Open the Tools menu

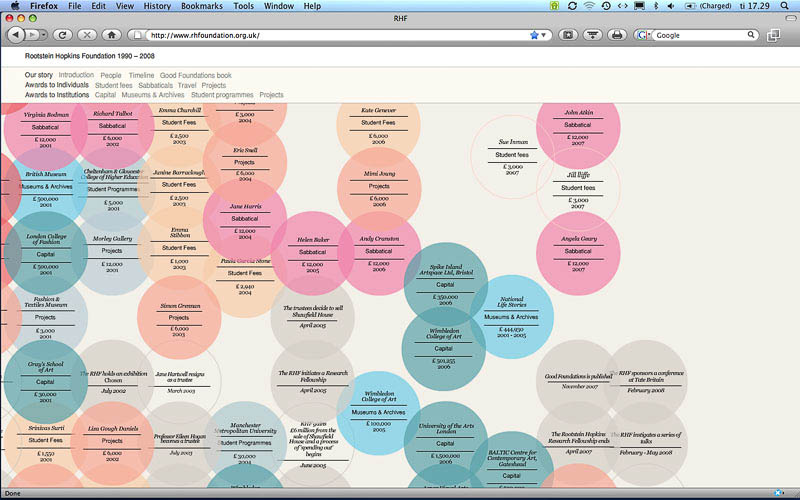pyautogui.click(x=243, y=6)
